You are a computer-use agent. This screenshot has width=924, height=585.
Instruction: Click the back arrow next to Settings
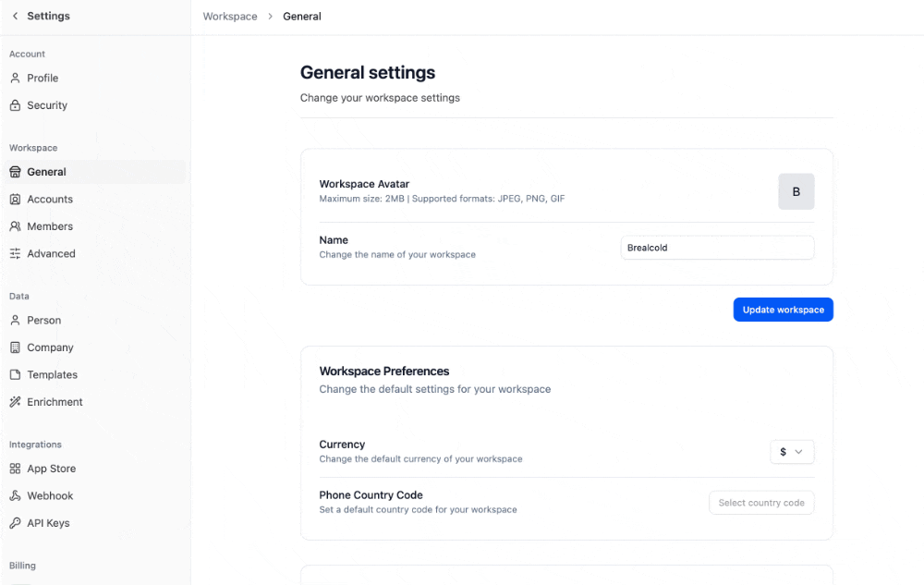(16, 16)
